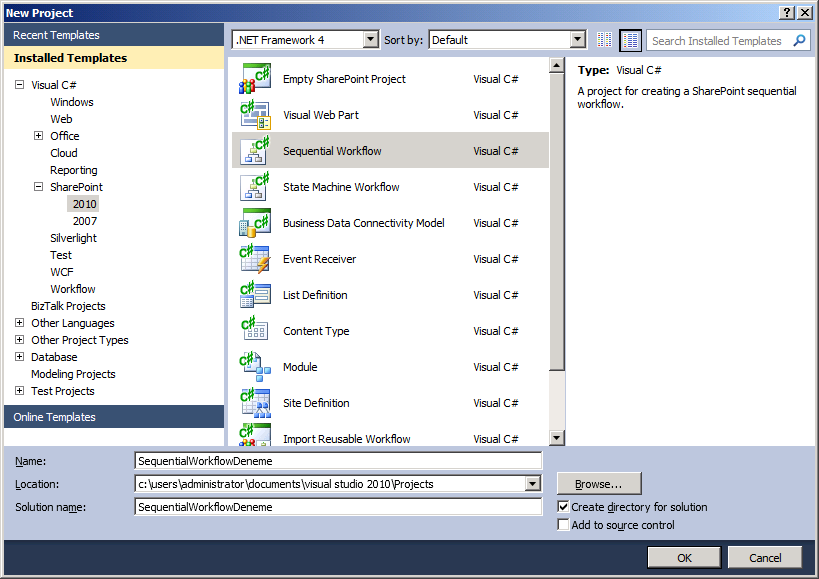Screen dimensions: 819x579
Task: Click the project Name text field
Action: click(x=338, y=461)
